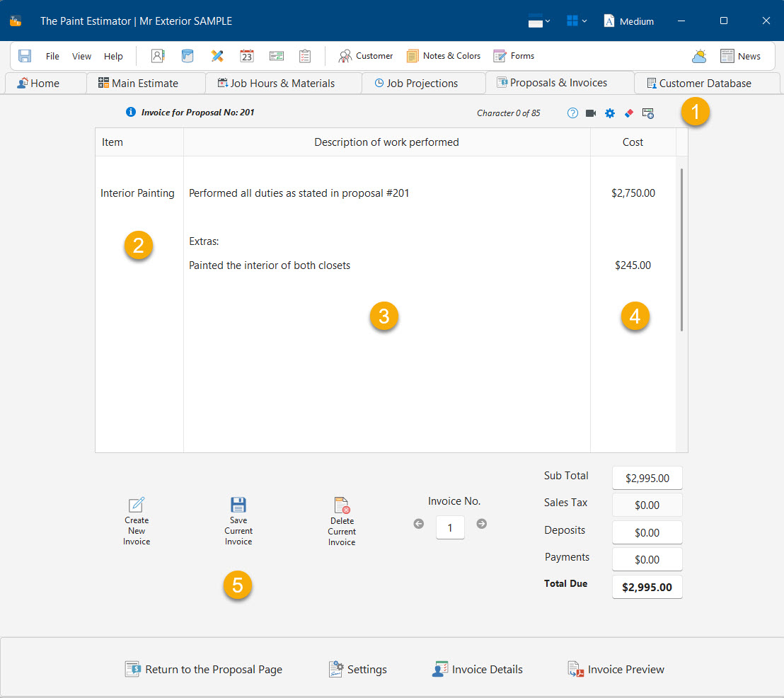The height and width of the screenshot is (698, 784).
Task: Click Return to the Proposal Page
Action: [203, 669]
